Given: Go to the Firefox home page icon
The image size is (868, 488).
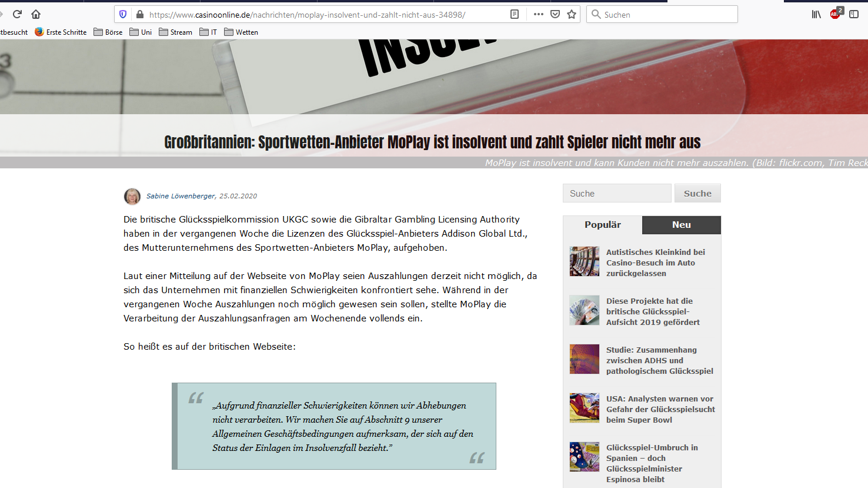Looking at the screenshot, I should click(x=36, y=14).
